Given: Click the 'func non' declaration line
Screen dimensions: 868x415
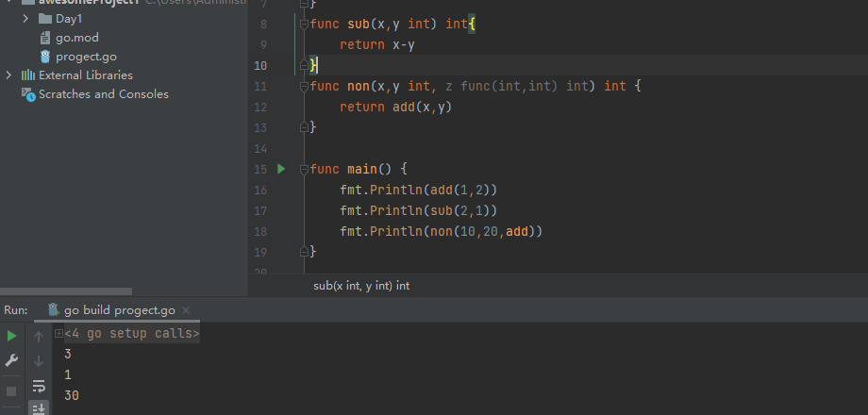Looking at the screenshot, I should click(475, 87).
